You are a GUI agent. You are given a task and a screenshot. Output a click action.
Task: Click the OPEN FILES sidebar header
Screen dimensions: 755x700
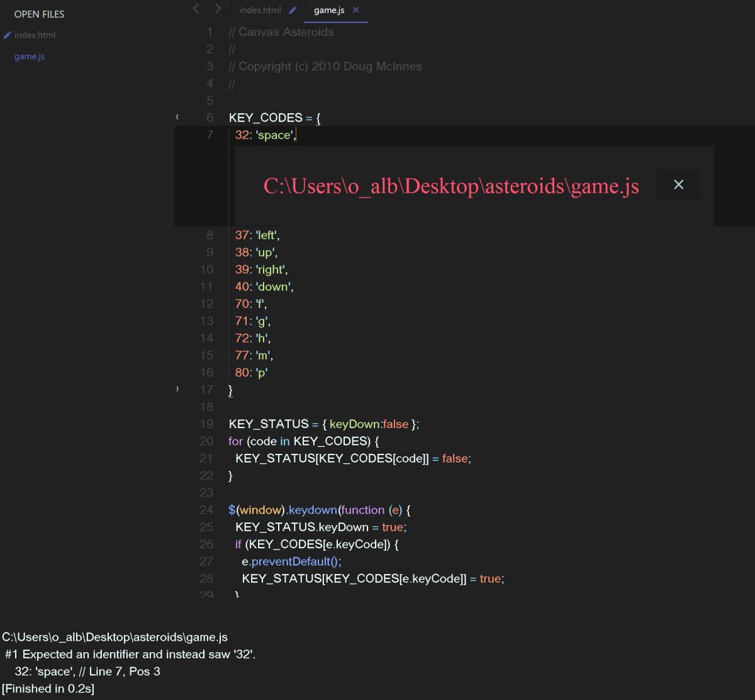tap(39, 14)
